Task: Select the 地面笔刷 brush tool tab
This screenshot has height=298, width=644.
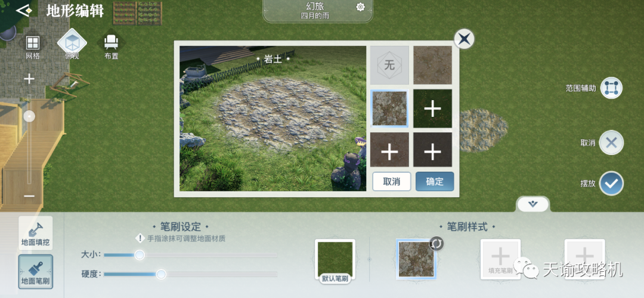Action: pyautogui.click(x=35, y=271)
